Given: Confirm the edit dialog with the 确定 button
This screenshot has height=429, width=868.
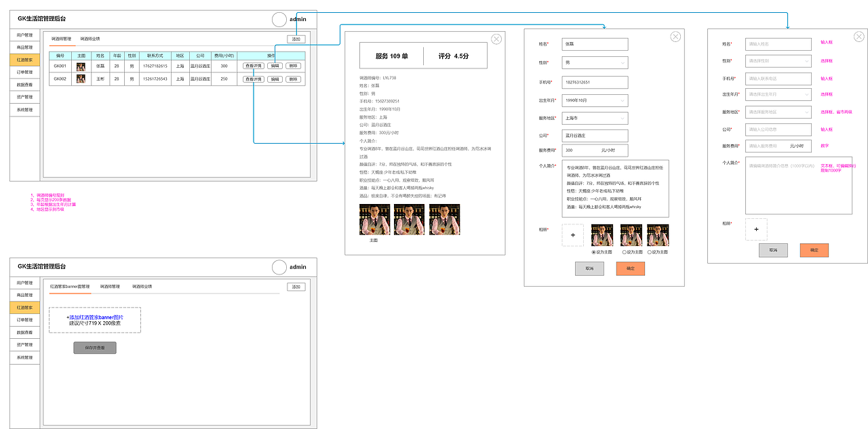Looking at the screenshot, I should click(x=630, y=268).
